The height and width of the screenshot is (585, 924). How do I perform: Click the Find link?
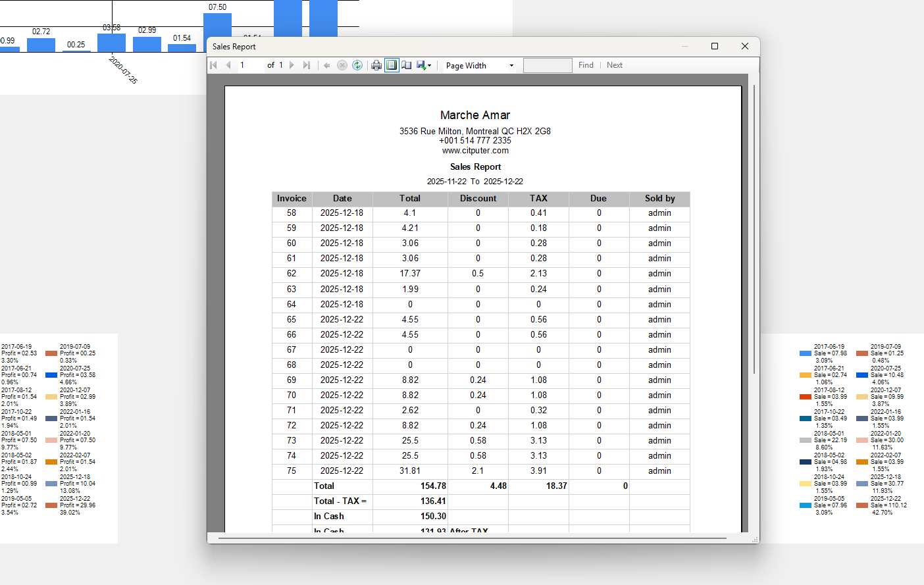click(x=586, y=65)
